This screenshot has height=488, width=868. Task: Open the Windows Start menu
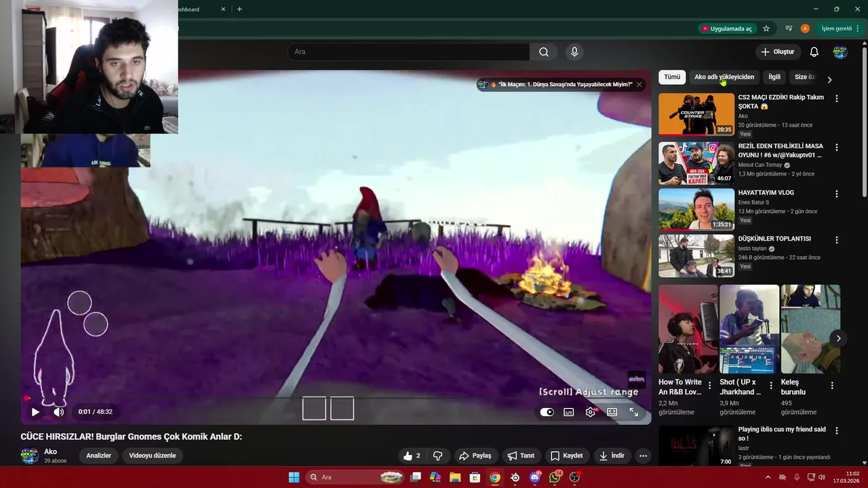(x=294, y=477)
